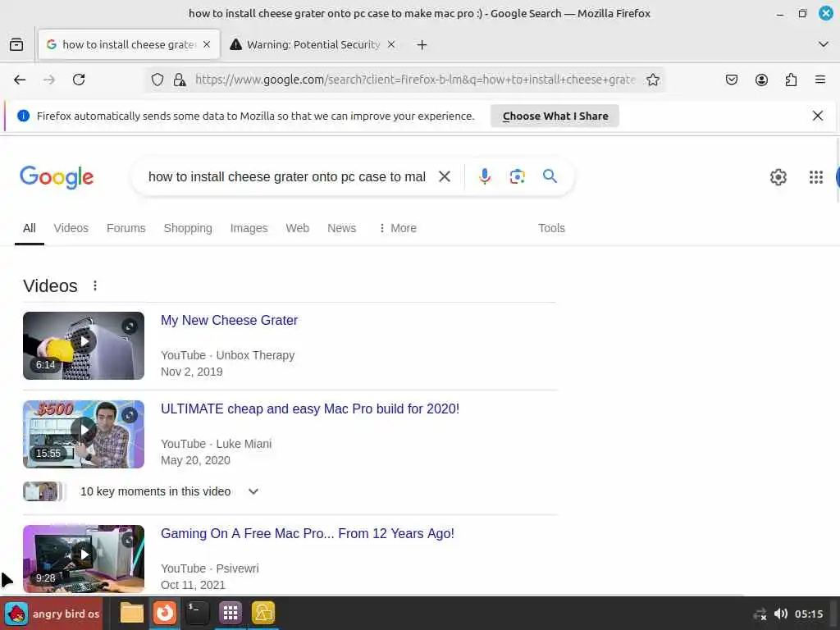Open the tracking protection shield icon
840x630 pixels.
[157, 80]
